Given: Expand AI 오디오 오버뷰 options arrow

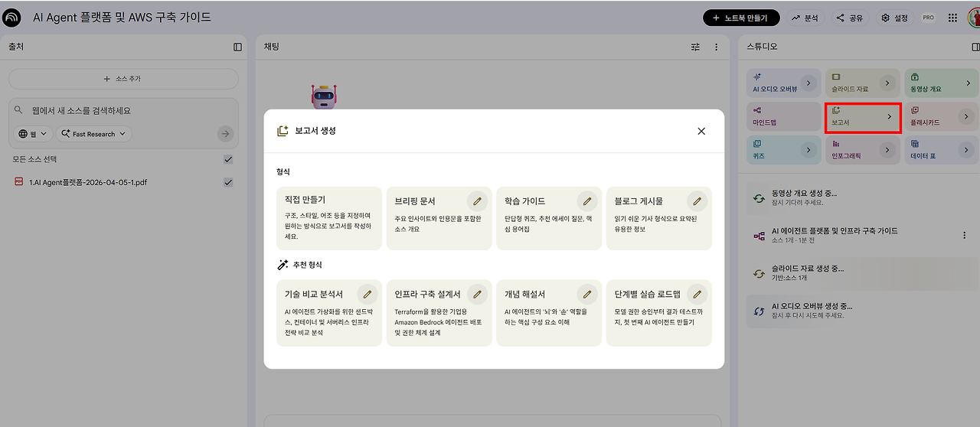Looking at the screenshot, I should (807, 83).
